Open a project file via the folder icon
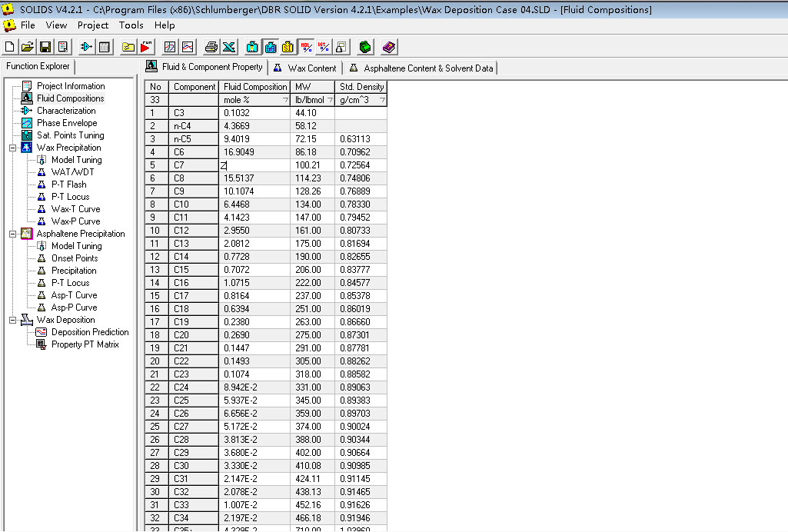 27,47
